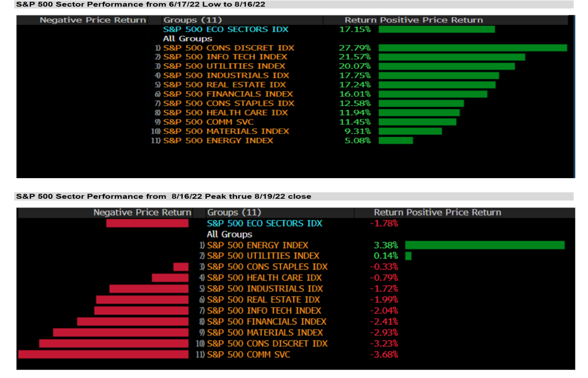Click 'All Groups' label in the 6/17/22 Low table
Viewport: 588px width, 378px height.
[x=188, y=38]
